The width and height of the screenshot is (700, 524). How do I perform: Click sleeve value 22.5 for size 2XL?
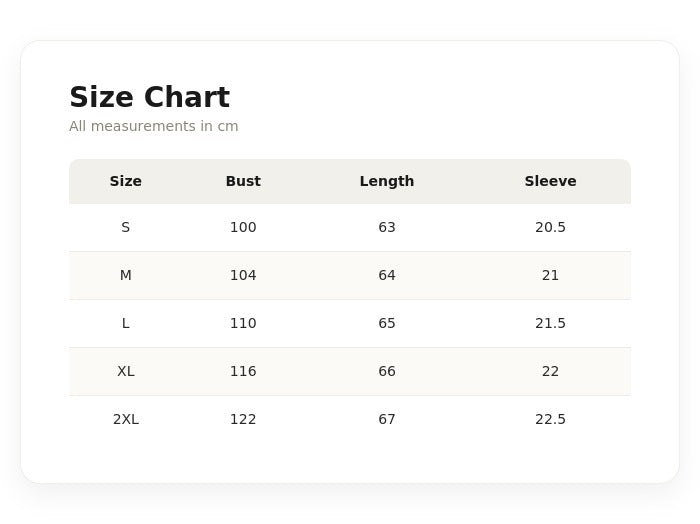pos(550,420)
